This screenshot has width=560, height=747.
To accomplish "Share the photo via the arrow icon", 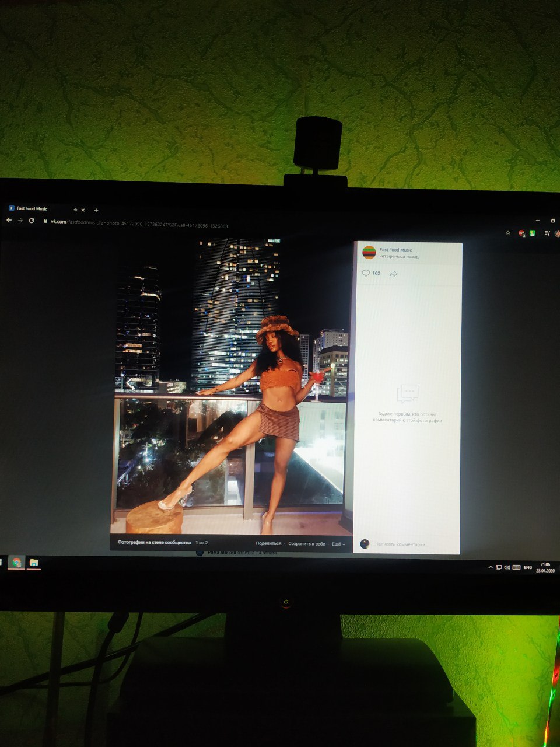I will tap(393, 274).
